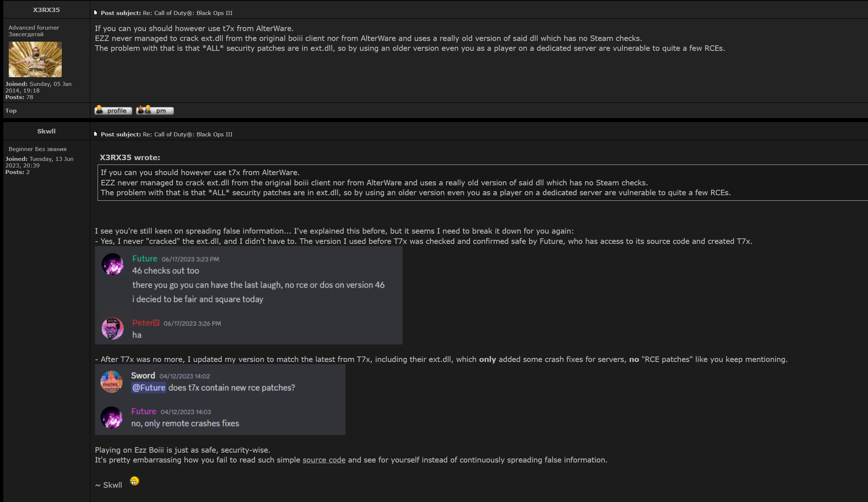Click the Sword name in the Discord screenshot
The width and height of the screenshot is (868, 502).
point(143,375)
